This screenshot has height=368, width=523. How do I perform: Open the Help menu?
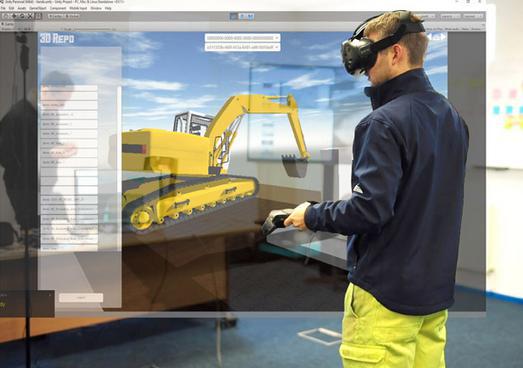108,8
